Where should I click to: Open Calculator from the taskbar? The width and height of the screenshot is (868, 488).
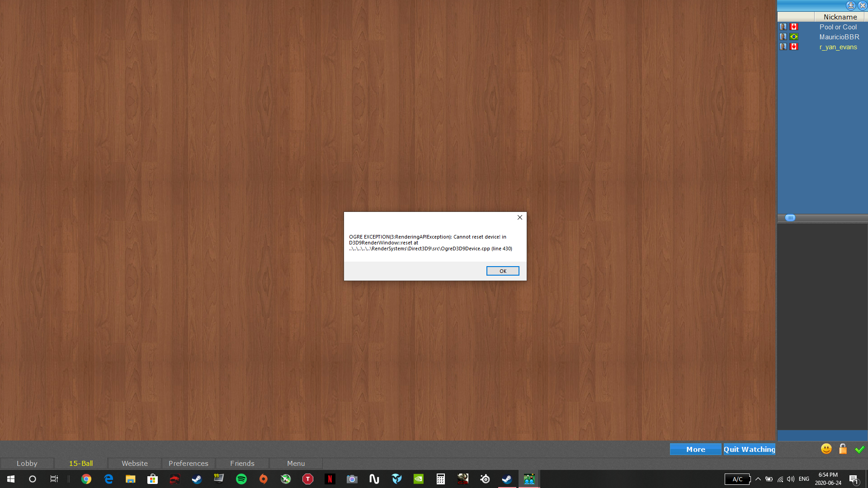(x=441, y=479)
